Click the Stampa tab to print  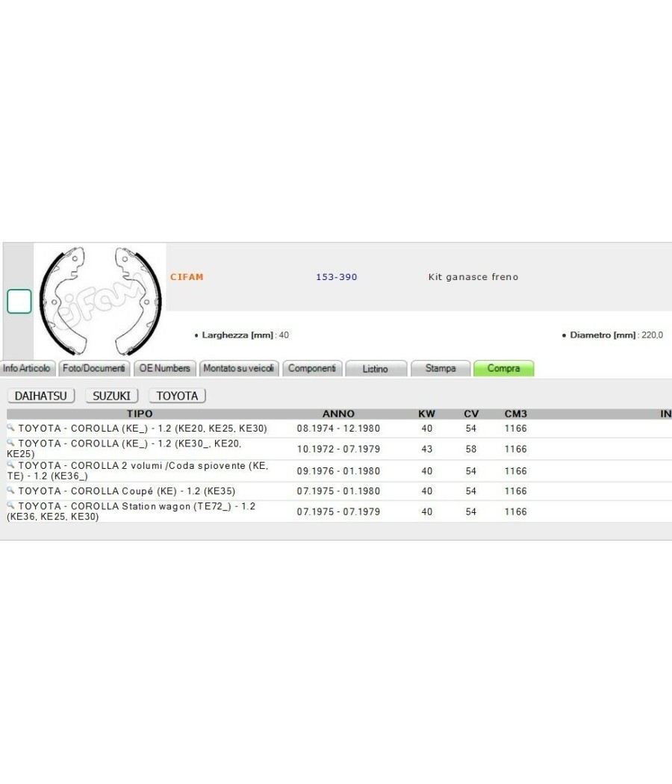tap(441, 369)
